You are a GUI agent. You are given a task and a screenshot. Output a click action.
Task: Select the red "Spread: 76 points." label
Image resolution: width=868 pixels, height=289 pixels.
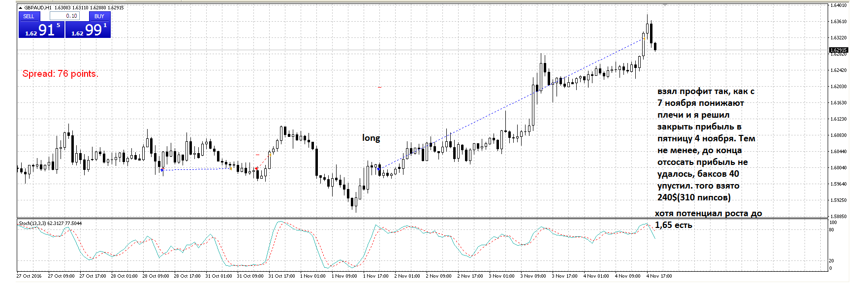pos(60,74)
